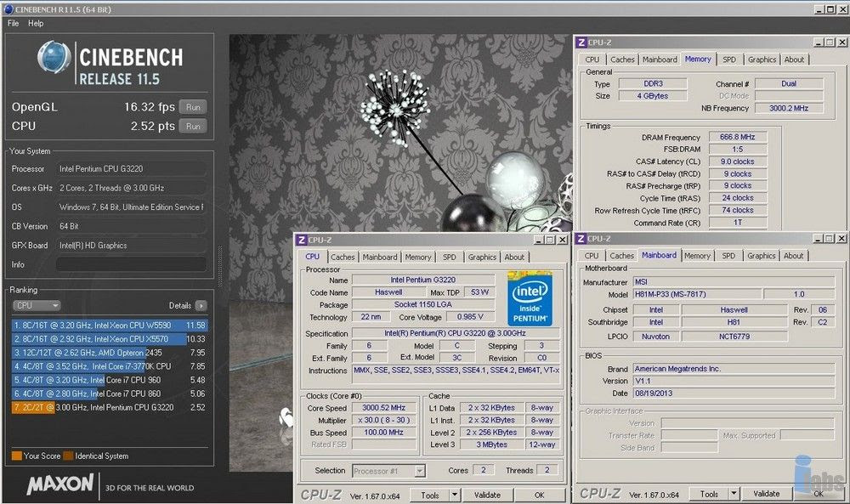Open SPD tab in CPU-Z Mainboard window
Image resolution: width=850 pixels, height=504 pixels.
click(728, 256)
